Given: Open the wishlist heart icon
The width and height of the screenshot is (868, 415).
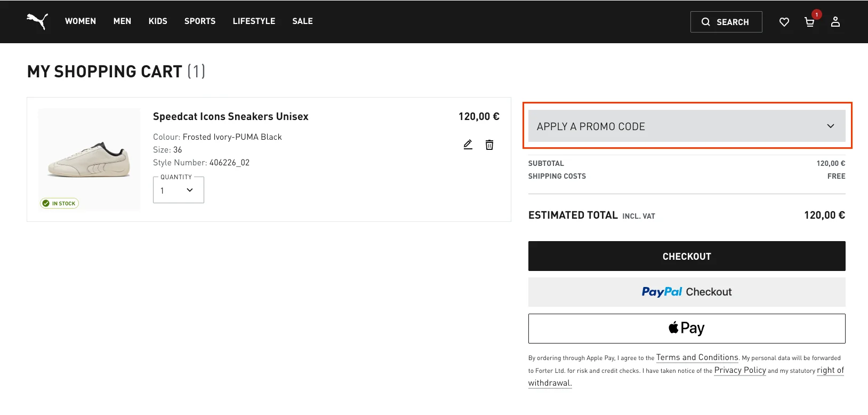Looking at the screenshot, I should point(784,22).
